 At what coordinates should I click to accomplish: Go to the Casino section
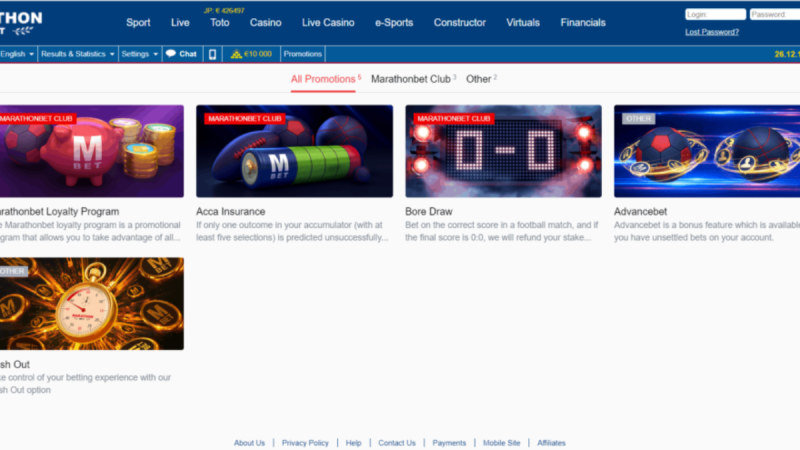tap(265, 22)
